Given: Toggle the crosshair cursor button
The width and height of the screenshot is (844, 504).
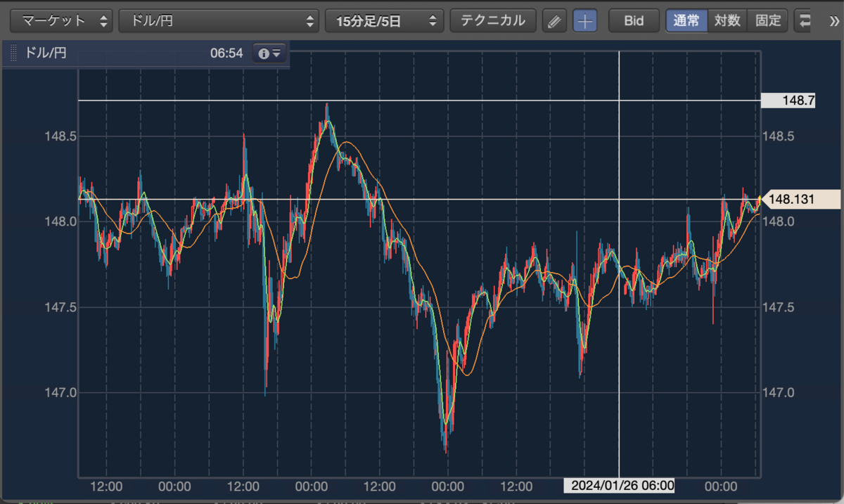Looking at the screenshot, I should point(585,20).
